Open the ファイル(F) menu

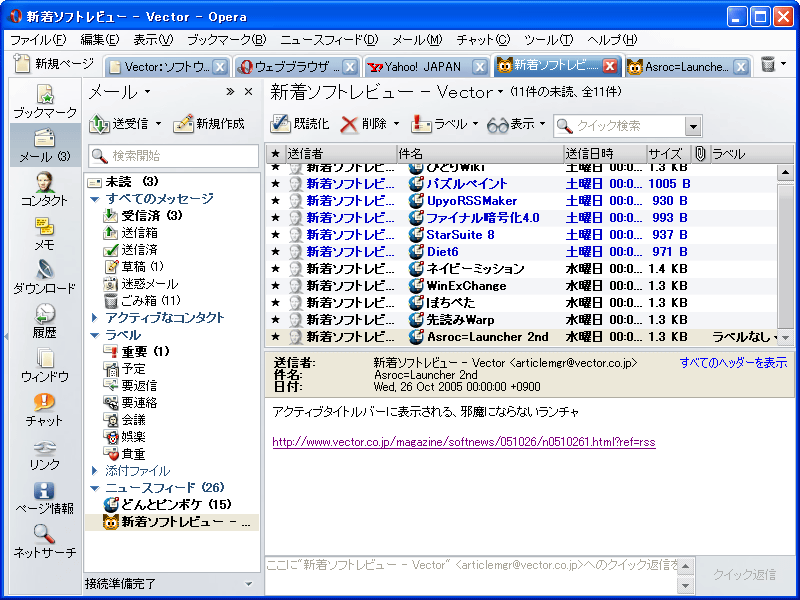pyautogui.click(x=38, y=40)
